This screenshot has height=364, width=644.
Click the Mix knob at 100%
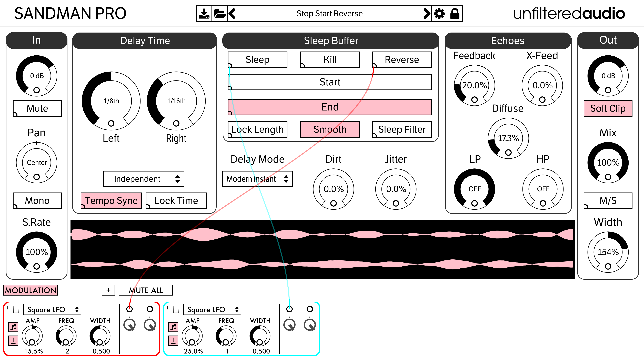click(608, 163)
